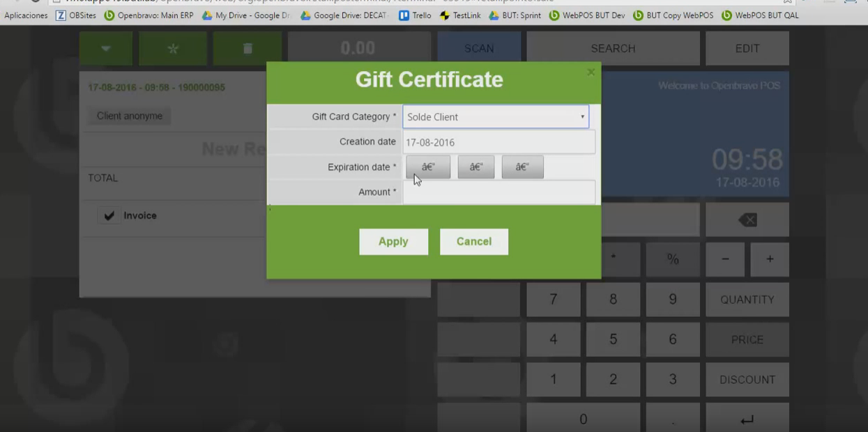
Task: Click number 0 on the keypad
Action: click(x=584, y=419)
